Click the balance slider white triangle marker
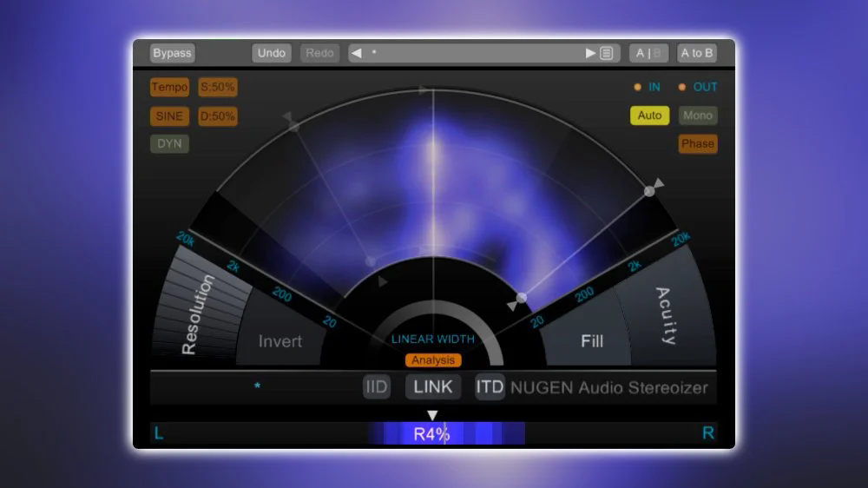 pyautogui.click(x=433, y=416)
